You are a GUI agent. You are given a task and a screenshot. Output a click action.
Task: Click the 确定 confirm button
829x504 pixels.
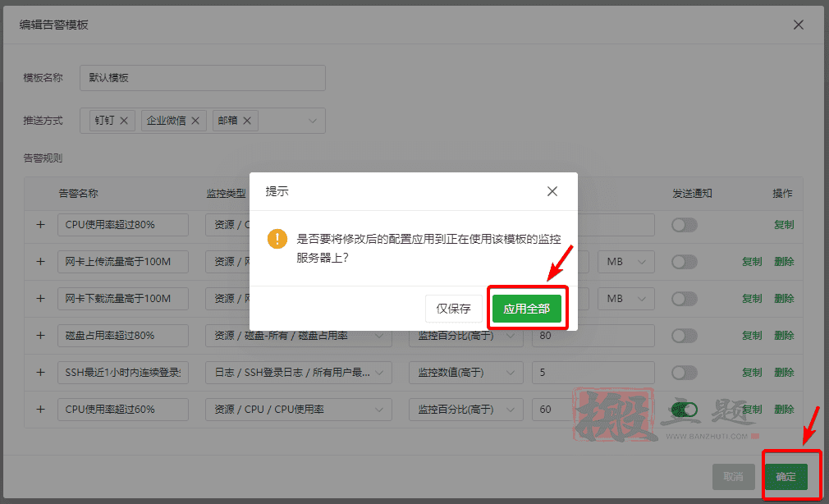click(785, 476)
